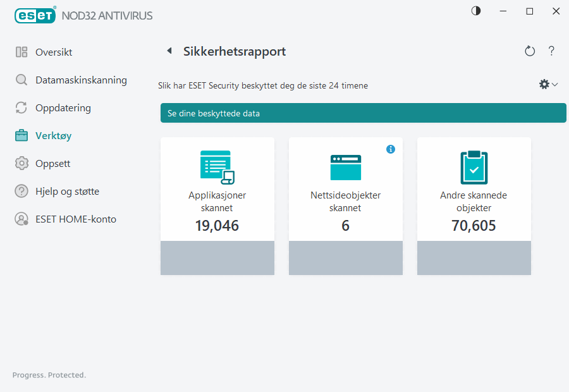Open Oppsett using the gear icon
The width and height of the screenshot is (569, 392).
(21, 163)
